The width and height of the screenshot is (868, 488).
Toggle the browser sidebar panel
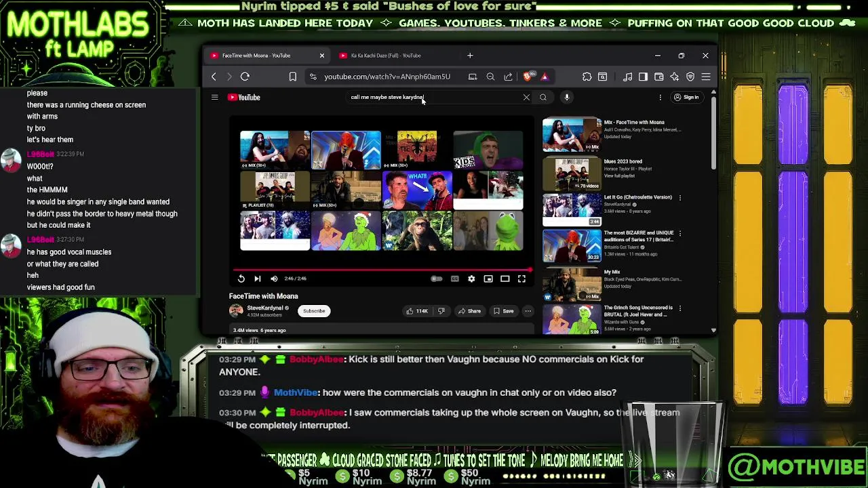point(643,77)
